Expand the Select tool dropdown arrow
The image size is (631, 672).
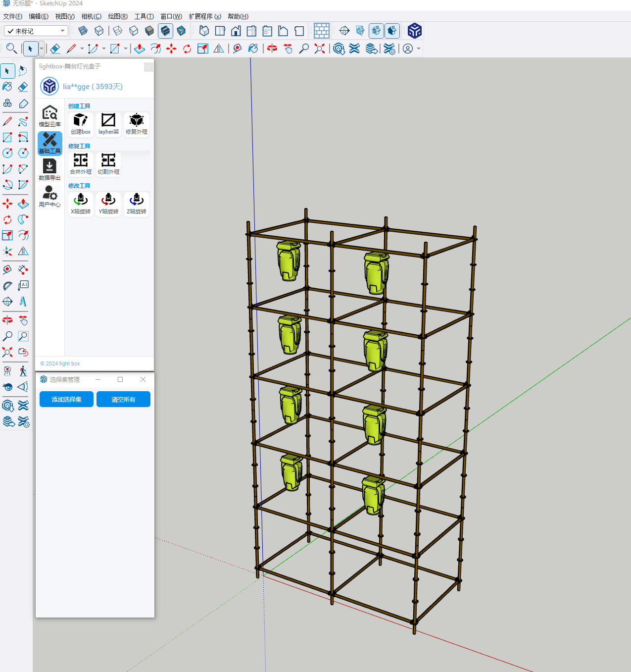point(41,49)
